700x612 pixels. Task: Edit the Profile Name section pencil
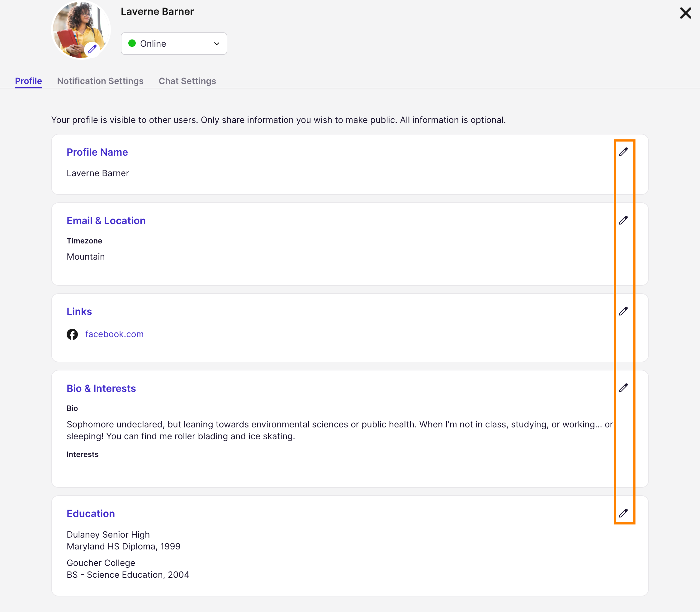623,152
